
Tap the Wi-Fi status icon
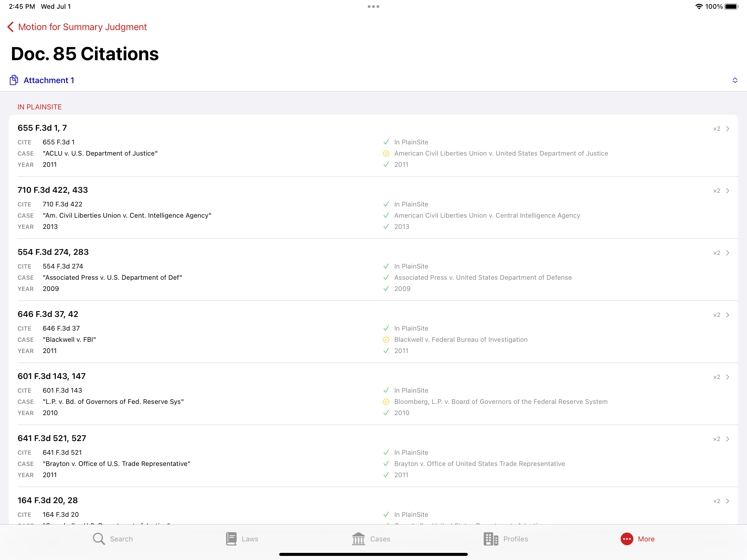(x=699, y=6)
